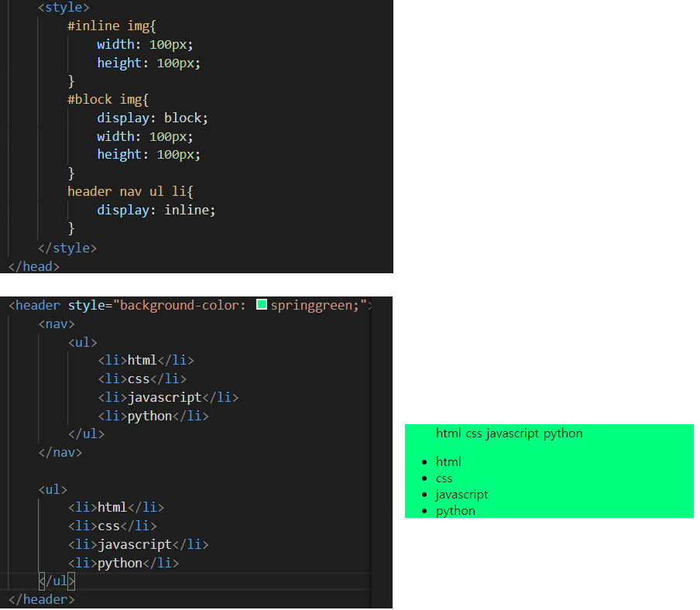Click 'css' in the rendered inline nav row
This screenshot has height=610, width=700.
tap(474, 434)
